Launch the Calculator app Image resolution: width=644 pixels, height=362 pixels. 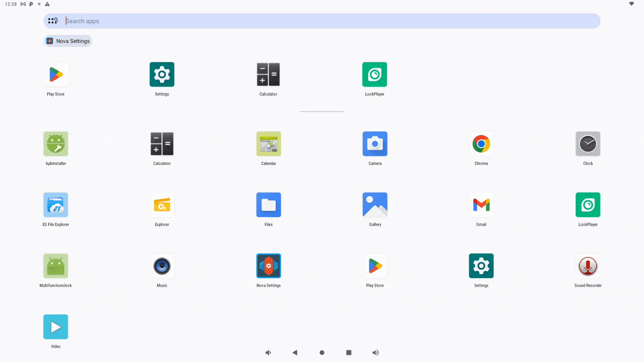162,143
